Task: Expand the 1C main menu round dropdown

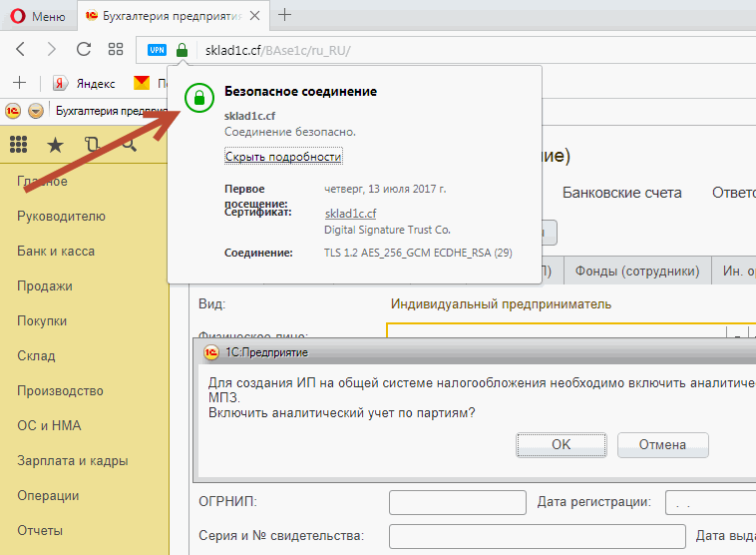Action: click(36, 111)
